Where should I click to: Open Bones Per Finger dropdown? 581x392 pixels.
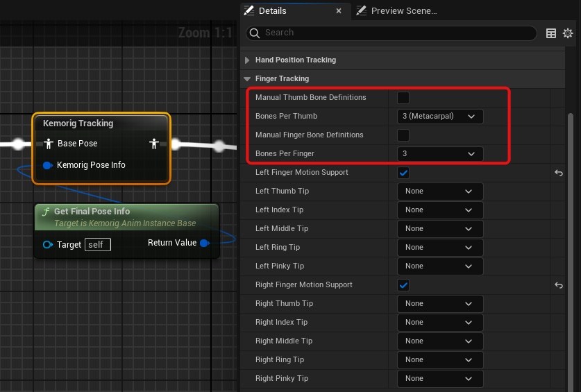pos(439,154)
